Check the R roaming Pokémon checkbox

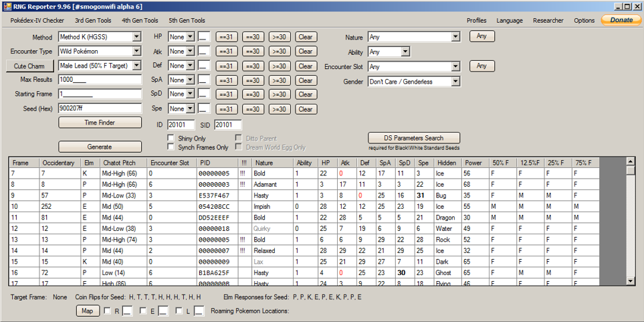107,311
